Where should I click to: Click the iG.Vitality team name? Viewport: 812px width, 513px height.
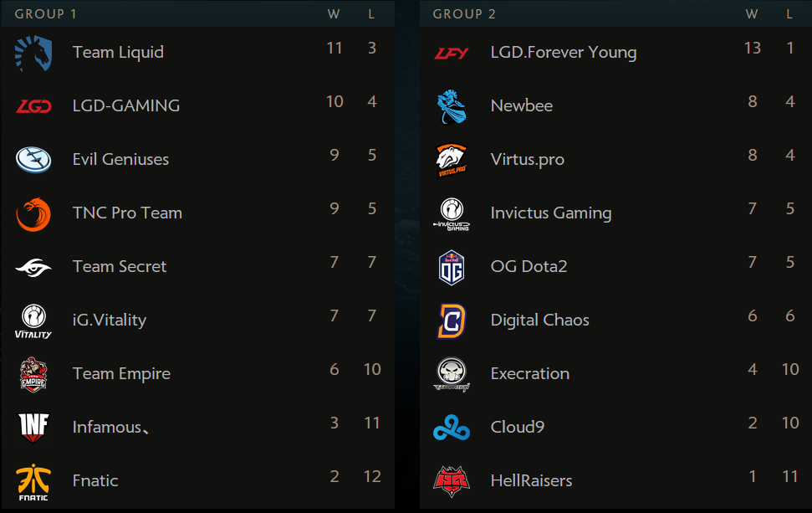pyautogui.click(x=110, y=321)
